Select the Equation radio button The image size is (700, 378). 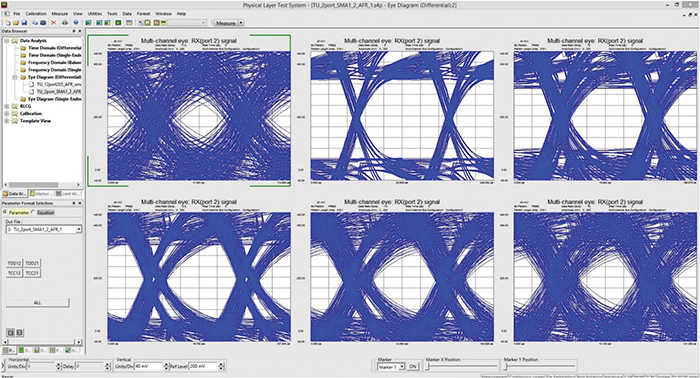[x=34, y=212]
